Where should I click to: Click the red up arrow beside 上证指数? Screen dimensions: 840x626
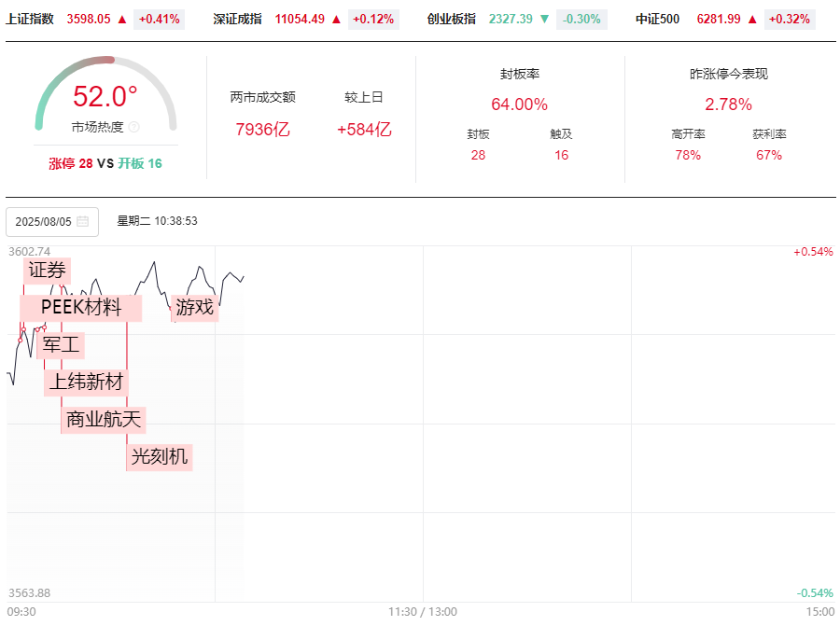tap(122, 20)
